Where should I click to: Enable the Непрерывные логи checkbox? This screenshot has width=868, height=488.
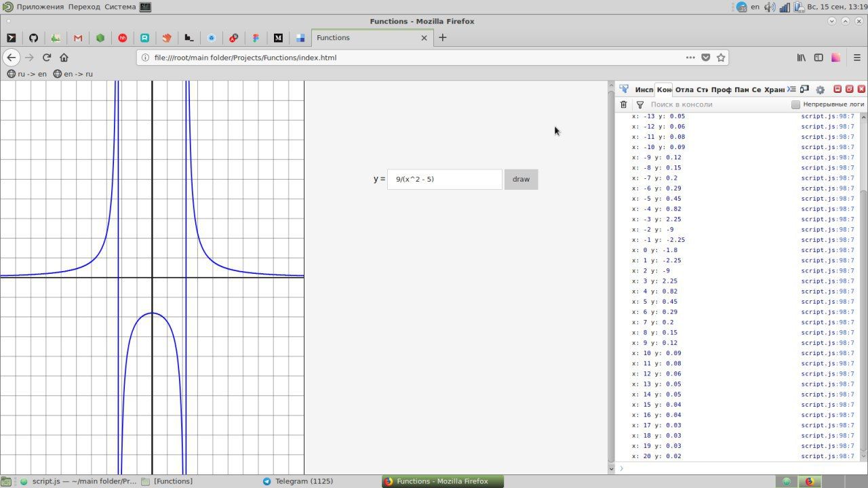pyautogui.click(x=796, y=104)
